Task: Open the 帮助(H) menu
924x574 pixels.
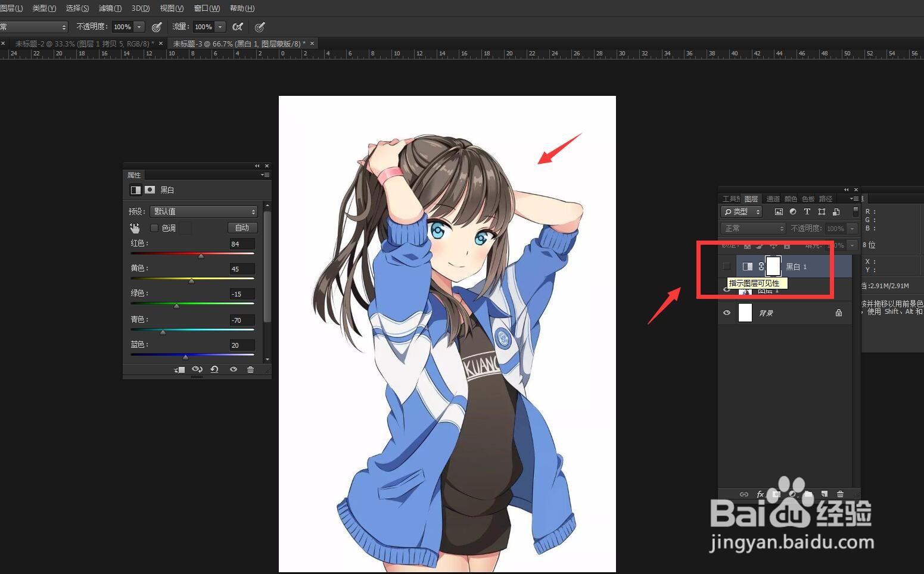Action: pos(242,8)
